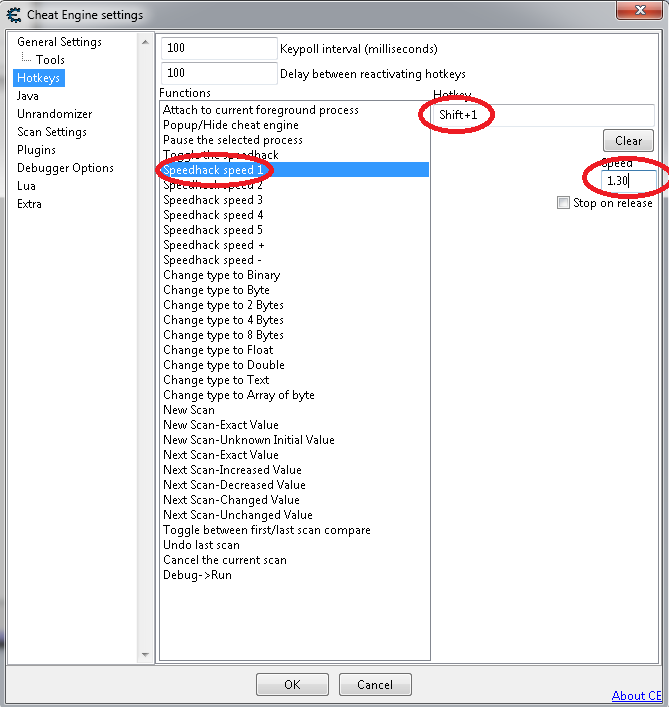This screenshot has height=707, width=669.
Task: Click the sidebar scrollbar up arrow
Action: (145, 42)
